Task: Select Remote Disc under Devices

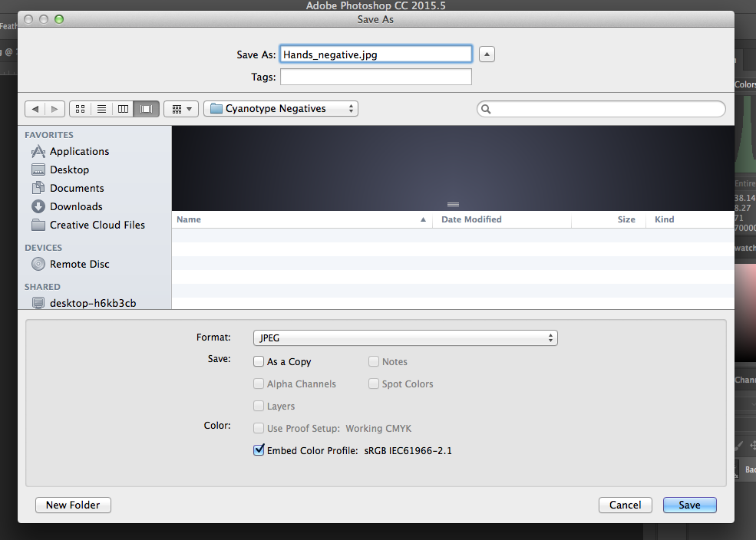Action: pos(71,264)
